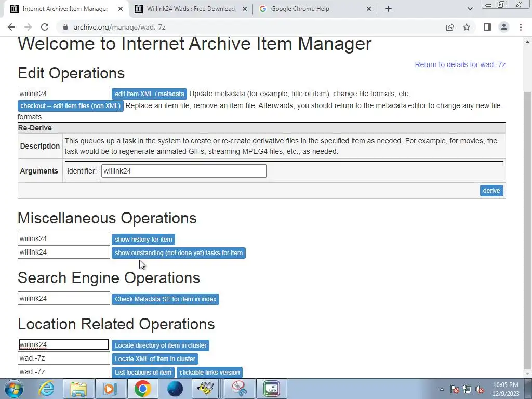Share this page via share icon
This screenshot has height=399, width=532.
tap(450, 27)
